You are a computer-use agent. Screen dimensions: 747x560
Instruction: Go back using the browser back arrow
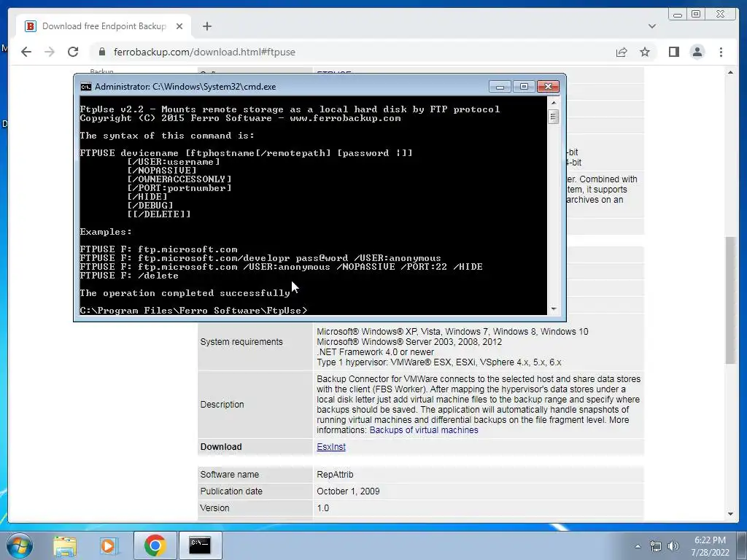point(26,52)
